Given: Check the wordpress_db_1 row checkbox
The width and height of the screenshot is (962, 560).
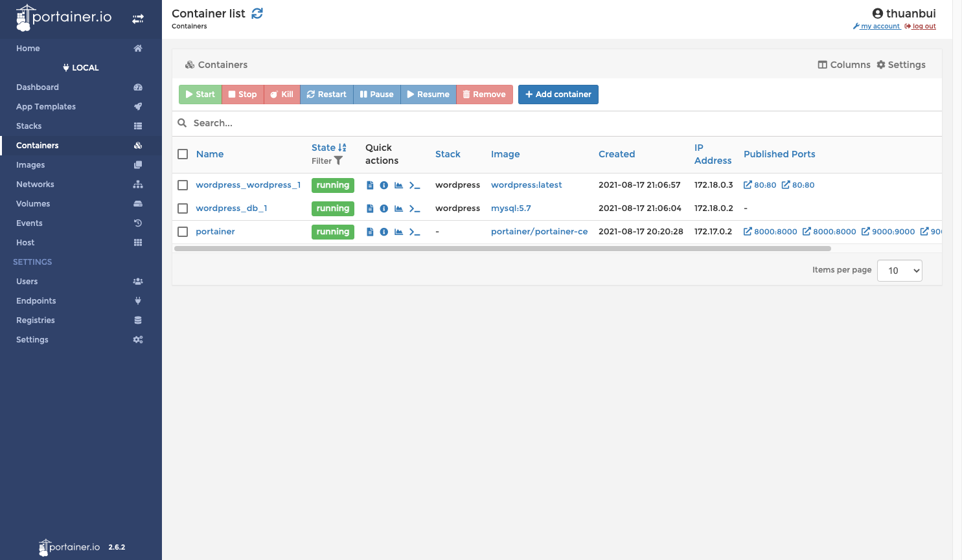Looking at the screenshot, I should coord(183,208).
